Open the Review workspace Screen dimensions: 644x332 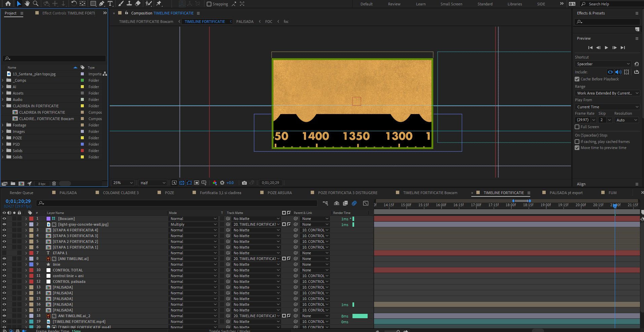click(x=394, y=4)
